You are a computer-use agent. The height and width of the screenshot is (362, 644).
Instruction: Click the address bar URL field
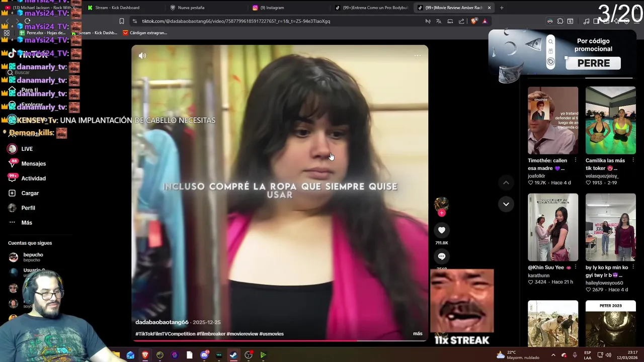[277, 21]
